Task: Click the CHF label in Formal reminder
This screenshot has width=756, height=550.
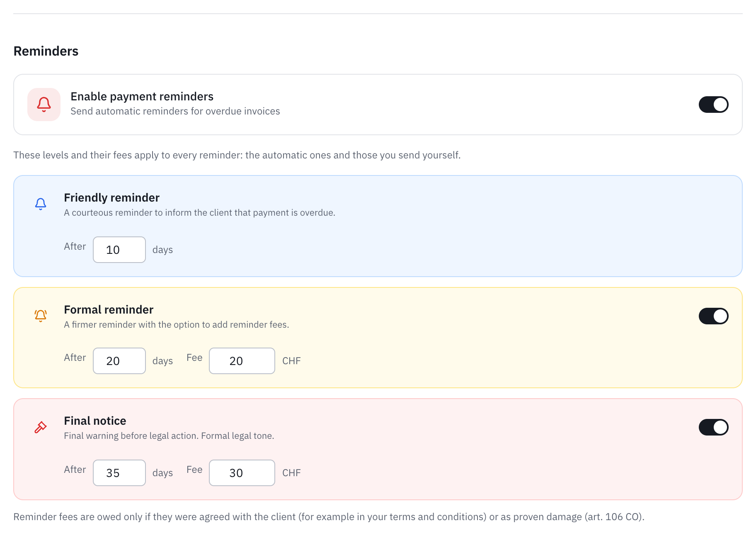Action: (x=292, y=361)
